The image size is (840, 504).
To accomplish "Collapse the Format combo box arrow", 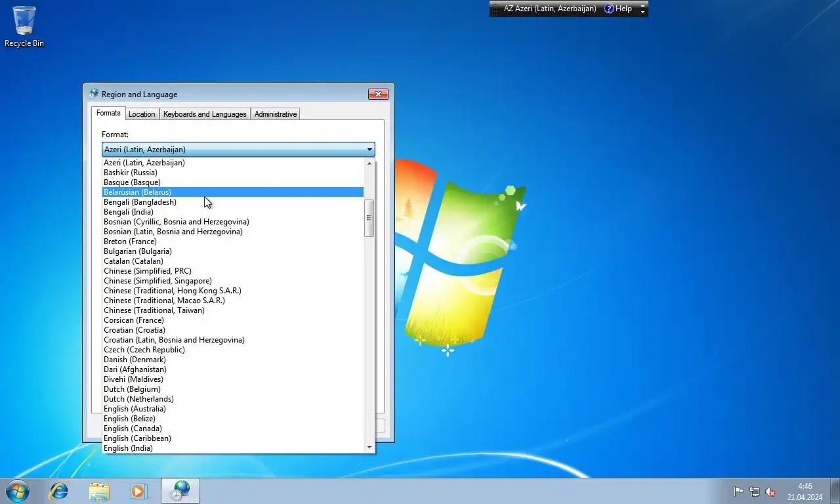I will coord(369,150).
